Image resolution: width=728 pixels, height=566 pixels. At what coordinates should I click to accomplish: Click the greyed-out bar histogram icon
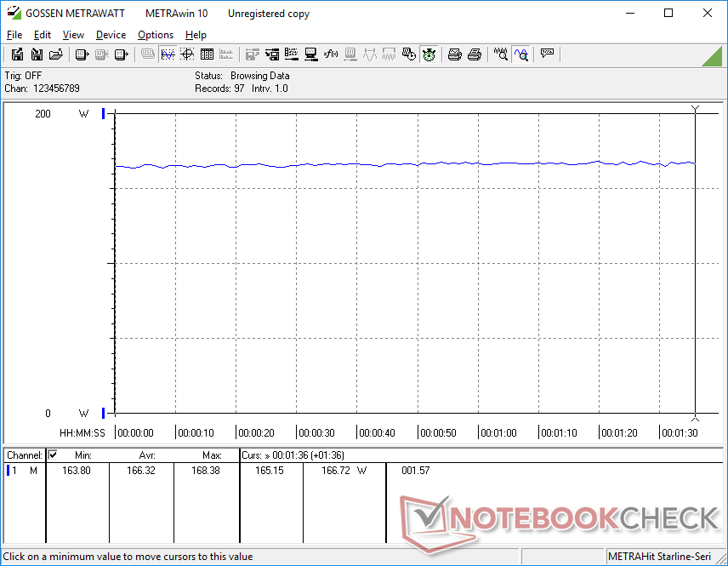(226, 54)
